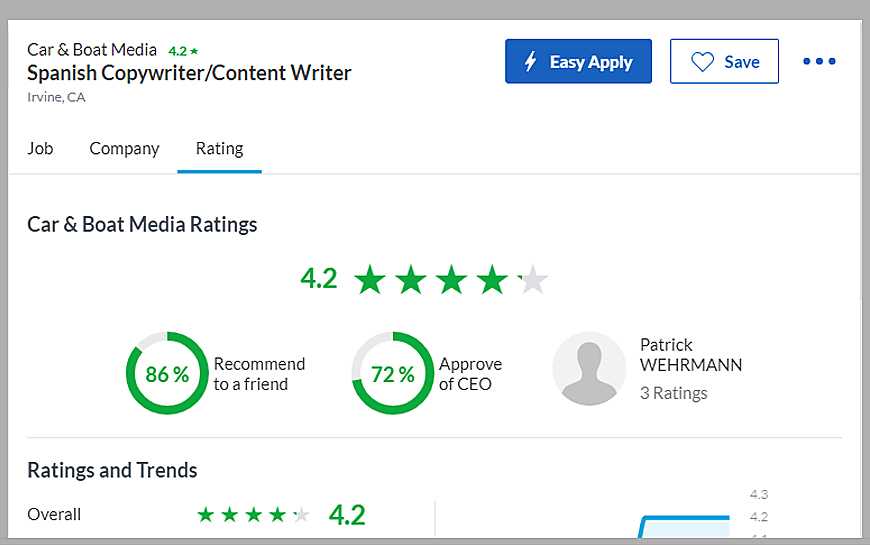Open the Company tab
Screen dimensions: 870x545
click(124, 148)
